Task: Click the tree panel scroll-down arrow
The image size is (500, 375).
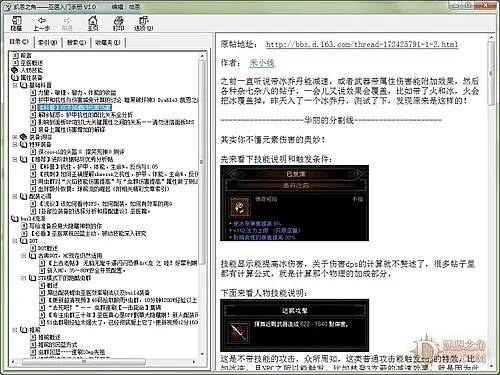Action: point(202,354)
